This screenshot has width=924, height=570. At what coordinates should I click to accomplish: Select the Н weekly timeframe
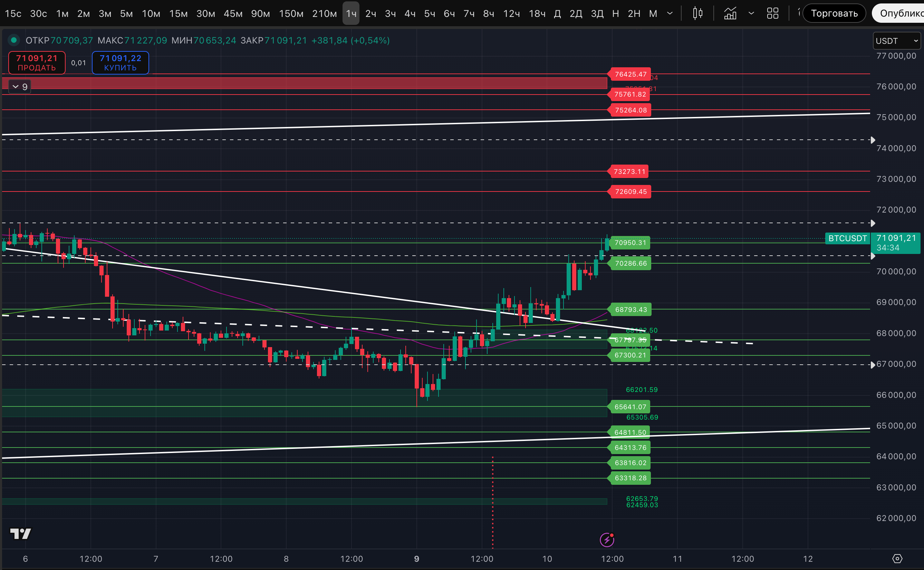point(616,13)
